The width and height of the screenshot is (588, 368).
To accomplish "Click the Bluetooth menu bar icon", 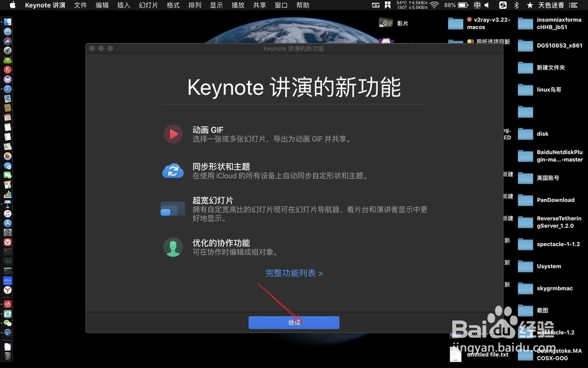I will point(516,5).
